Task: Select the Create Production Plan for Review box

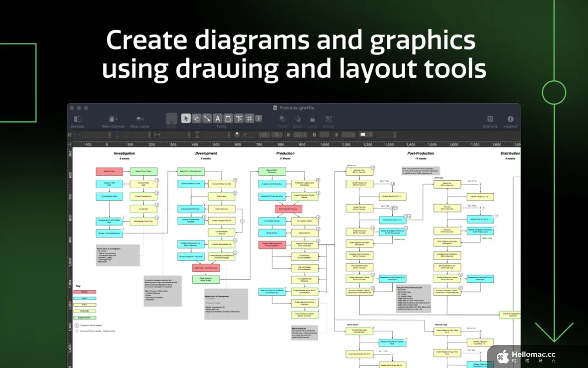Action: click(x=305, y=196)
